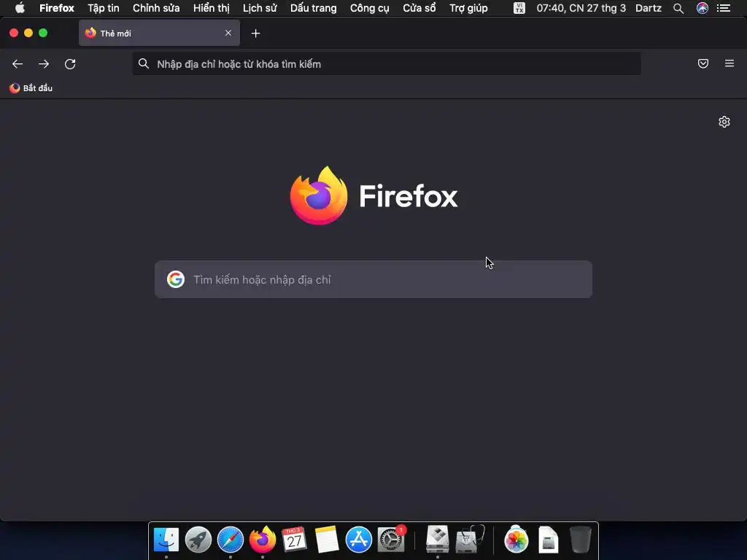Open Finder from the Dock
Viewport: 747px width, 560px height.
166,540
